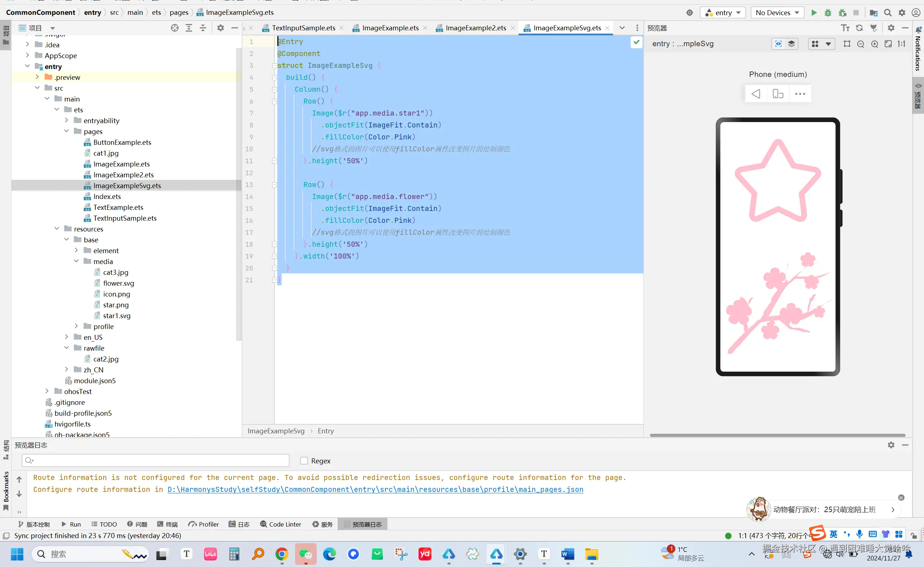
Task: Click the previewer zoom-in icon
Action: (875, 44)
